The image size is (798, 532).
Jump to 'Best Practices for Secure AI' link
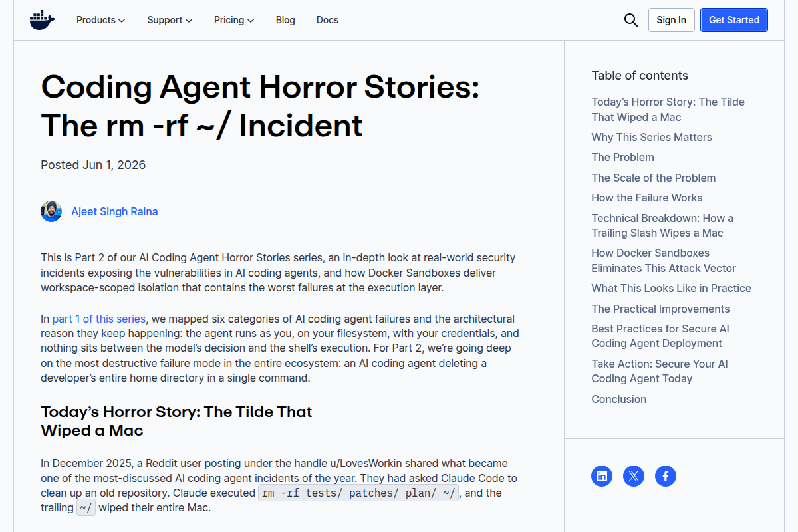(x=660, y=336)
